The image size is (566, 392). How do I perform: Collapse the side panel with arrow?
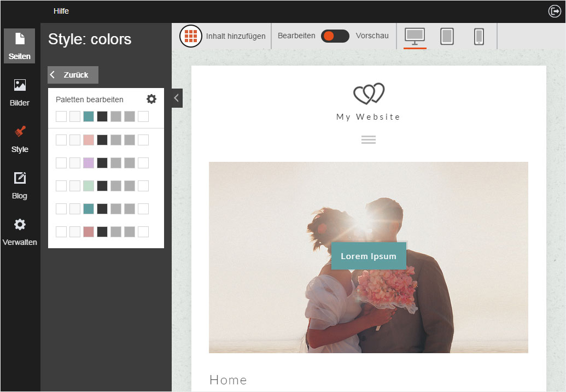(177, 98)
